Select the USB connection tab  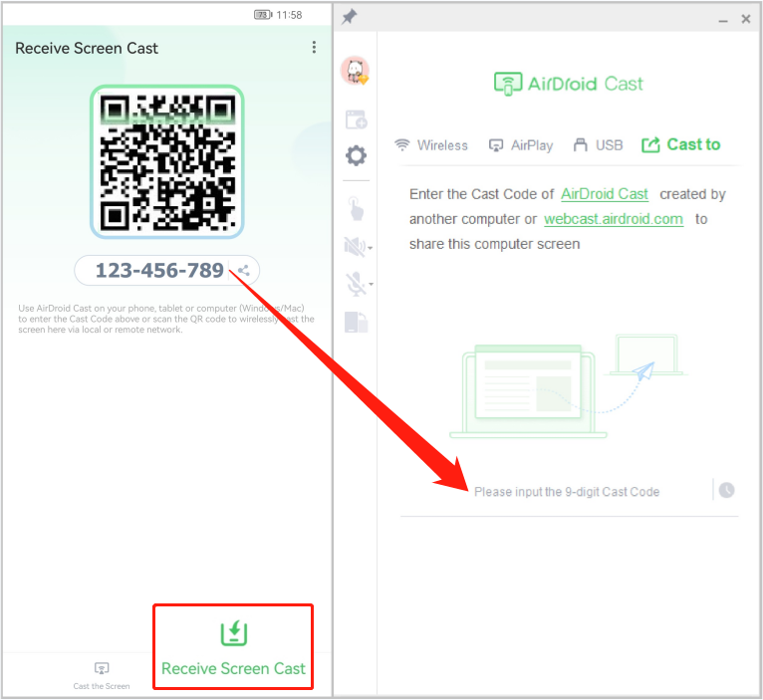598,145
